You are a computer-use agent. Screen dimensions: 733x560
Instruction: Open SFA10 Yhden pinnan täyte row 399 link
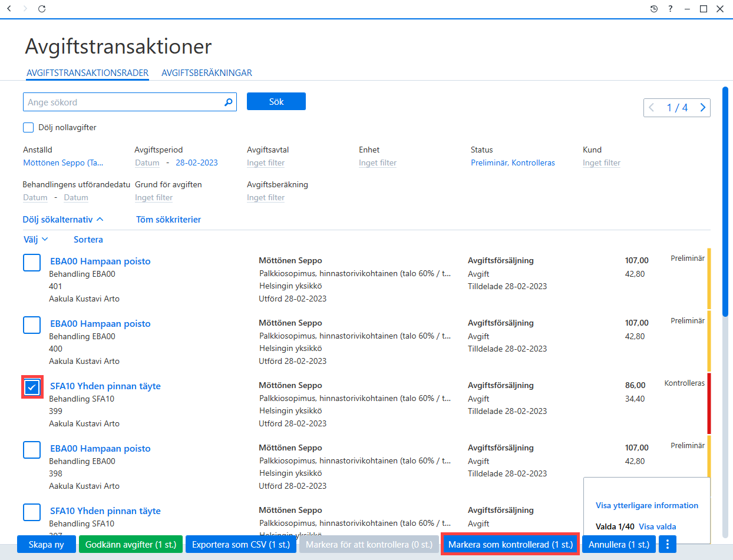105,386
